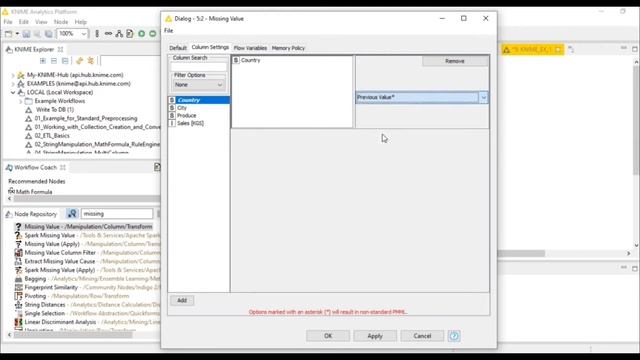
Task: Click the Node Repository search field containing missing
Action: (117, 213)
